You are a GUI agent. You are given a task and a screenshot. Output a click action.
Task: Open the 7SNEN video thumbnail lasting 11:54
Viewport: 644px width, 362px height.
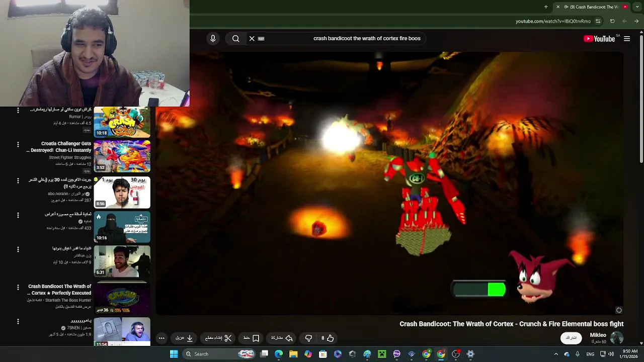click(122, 332)
